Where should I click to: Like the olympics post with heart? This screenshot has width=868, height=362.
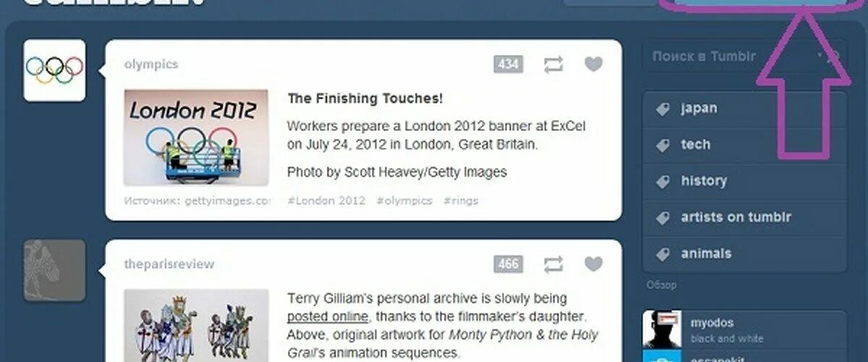coord(593,65)
